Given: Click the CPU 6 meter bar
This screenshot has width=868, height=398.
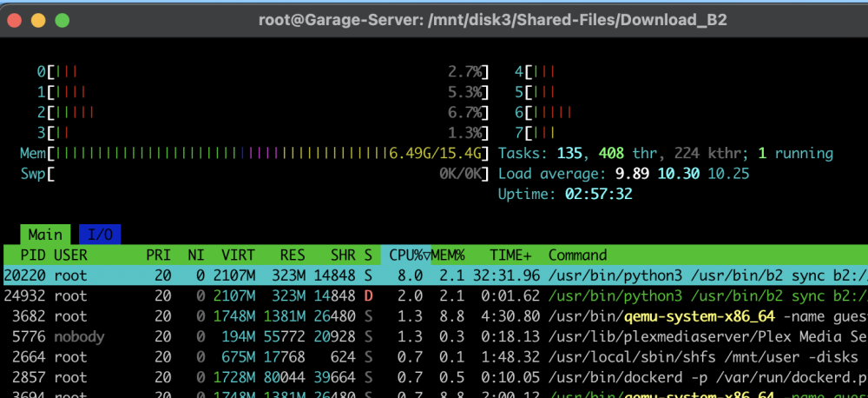Looking at the screenshot, I should click(691, 112).
